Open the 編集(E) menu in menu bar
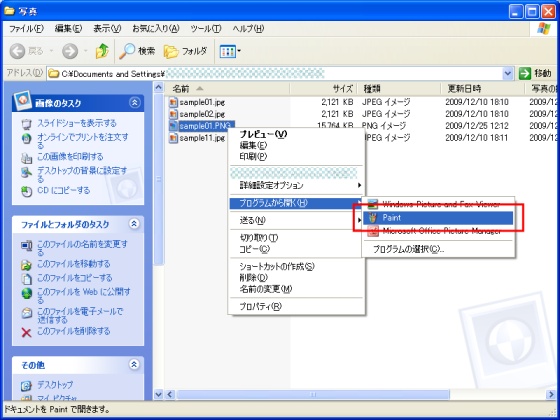 [68, 29]
